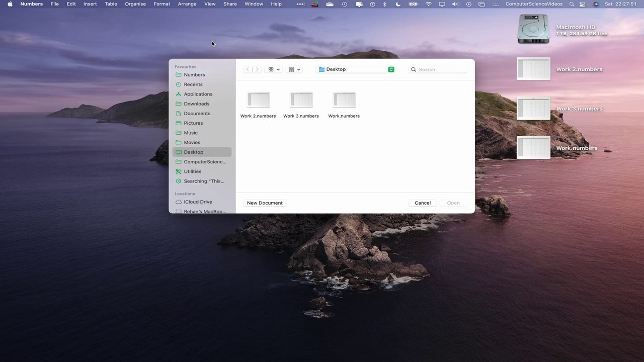Toggle Do Not Disturb moon icon

pyautogui.click(x=398, y=4)
